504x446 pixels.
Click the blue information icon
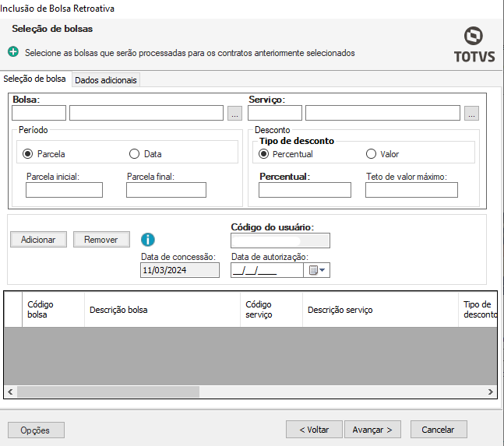[148, 240]
